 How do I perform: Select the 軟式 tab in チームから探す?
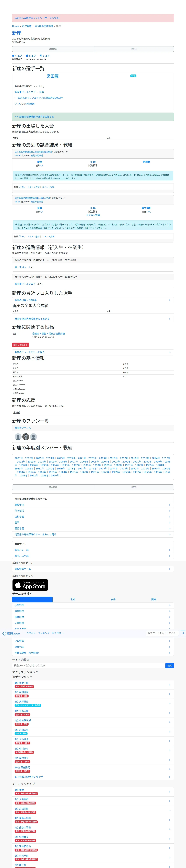73,599
